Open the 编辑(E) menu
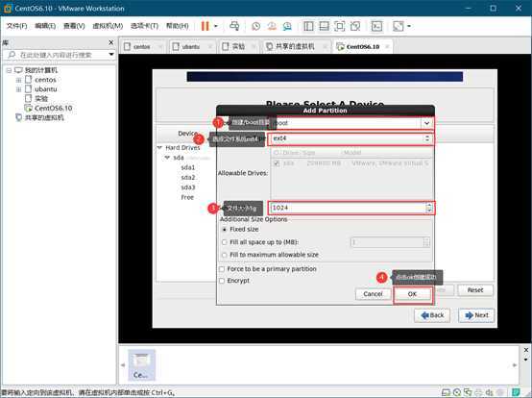 click(x=45, y=26)
